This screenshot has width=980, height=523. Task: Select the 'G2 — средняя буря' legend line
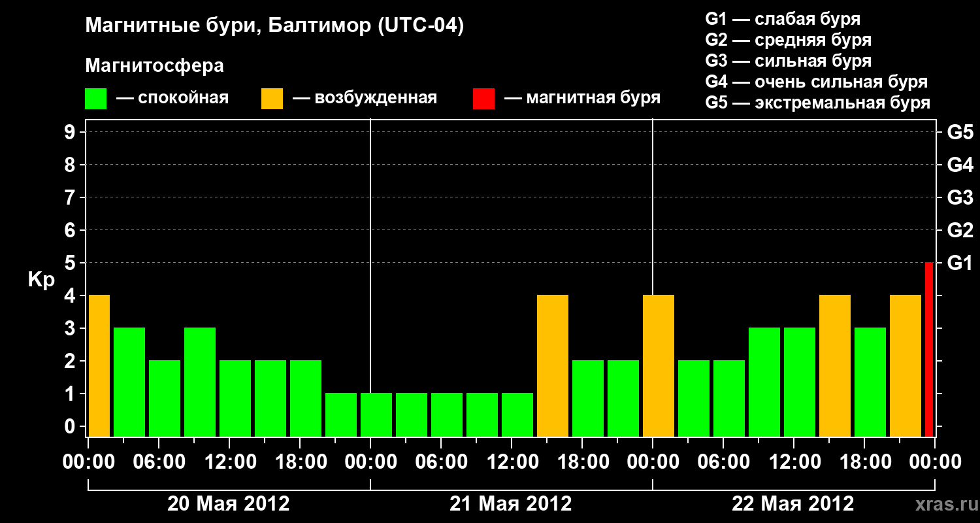789,40
